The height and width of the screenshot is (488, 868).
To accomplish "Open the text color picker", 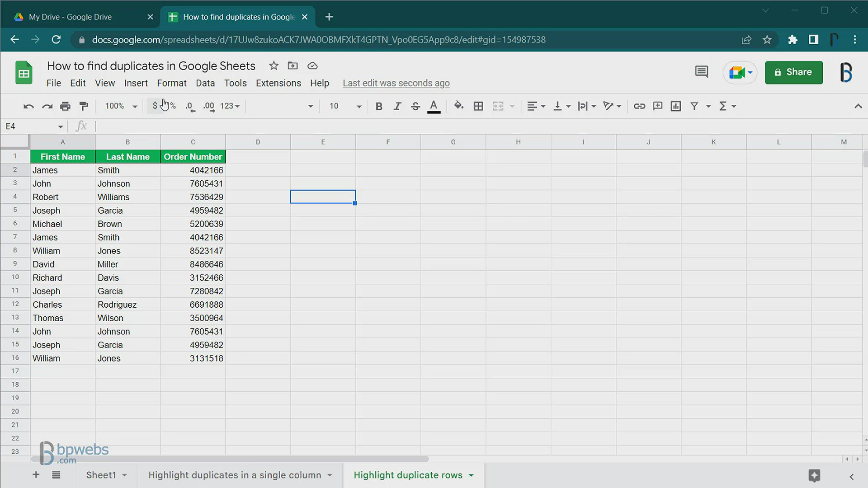I will 434,106.
